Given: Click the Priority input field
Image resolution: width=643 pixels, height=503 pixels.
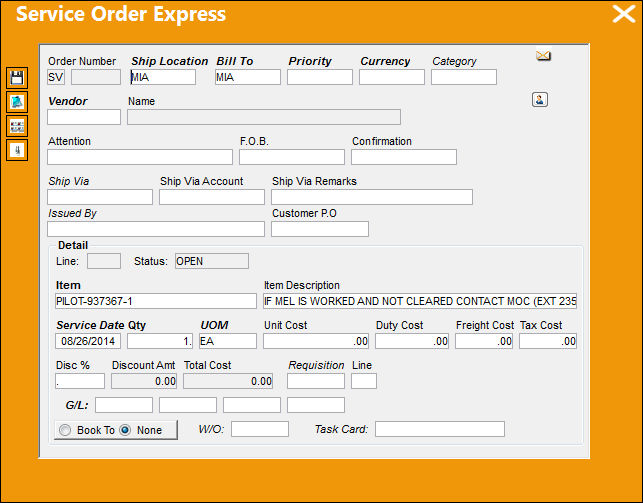Looking at the screenshot, I should tap(320, 77).
